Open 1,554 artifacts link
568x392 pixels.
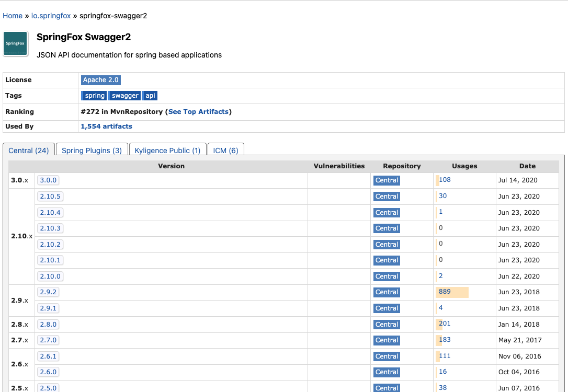(106, 126)
